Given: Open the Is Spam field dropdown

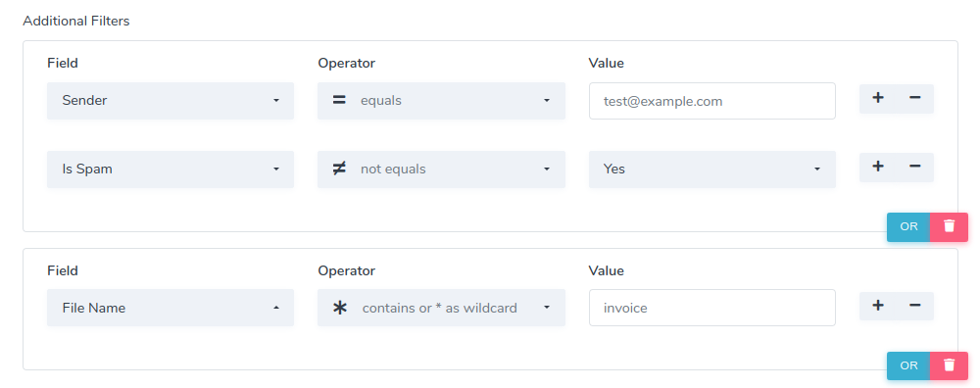Looking at the screenshot, I should (170, 170).
